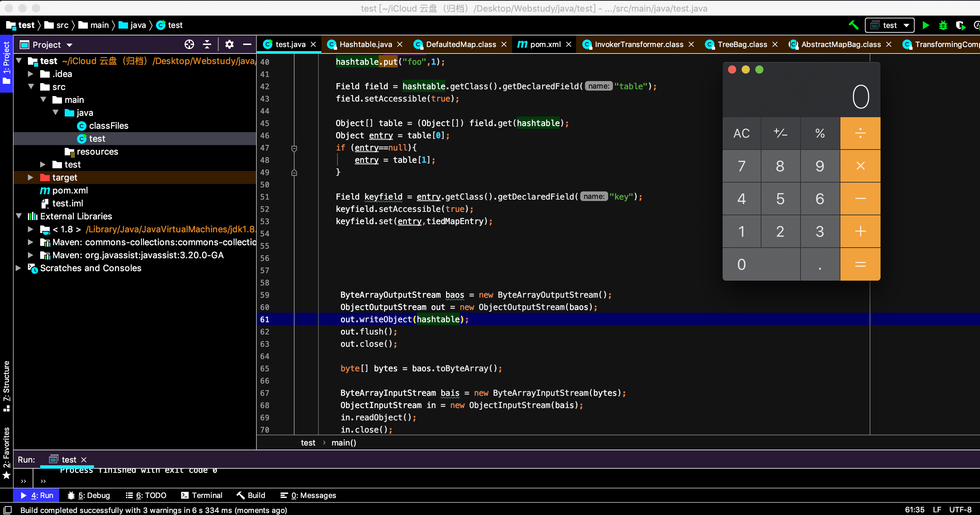980x515 pixels.
Task: Click the fold marker on line 47
Action: [x=294, y=148]
